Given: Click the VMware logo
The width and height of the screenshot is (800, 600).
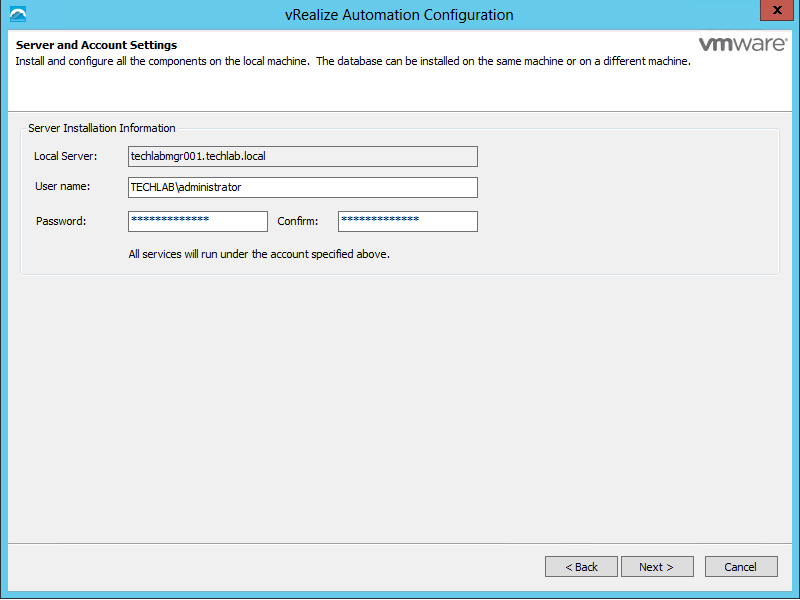Looking at the screenshot, I should coord(742,44).
